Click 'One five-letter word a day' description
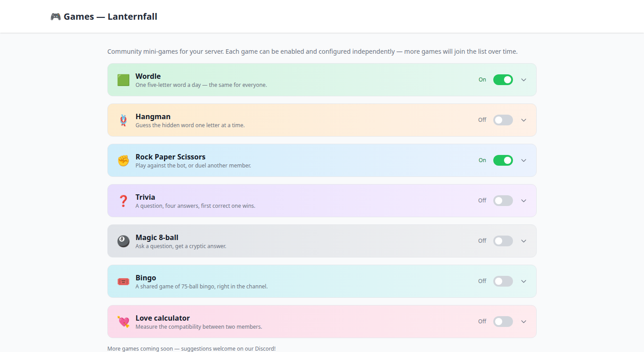 [x=201, y=85]
